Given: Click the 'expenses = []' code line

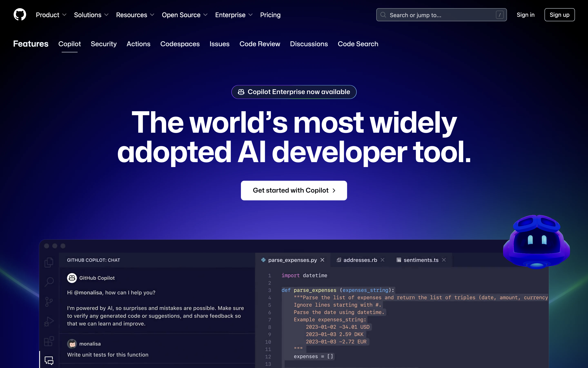Looking at the screenshot, I should (313, 356).
